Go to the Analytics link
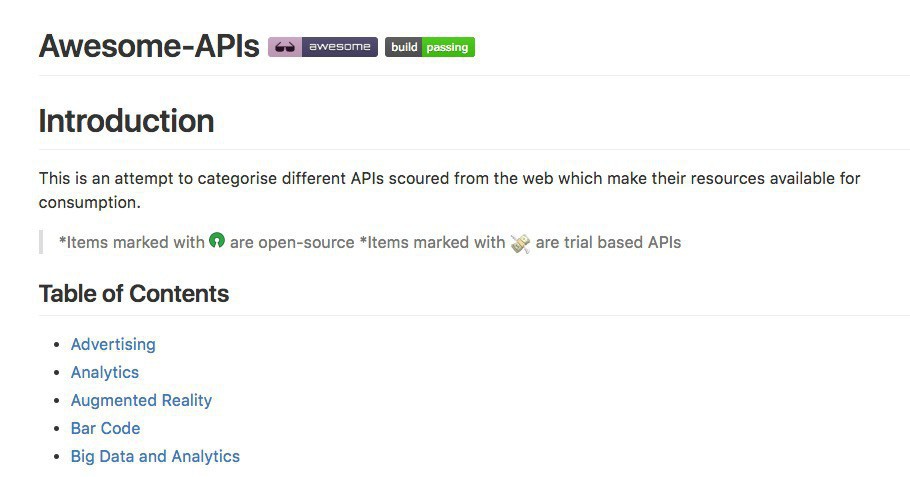 105,372
